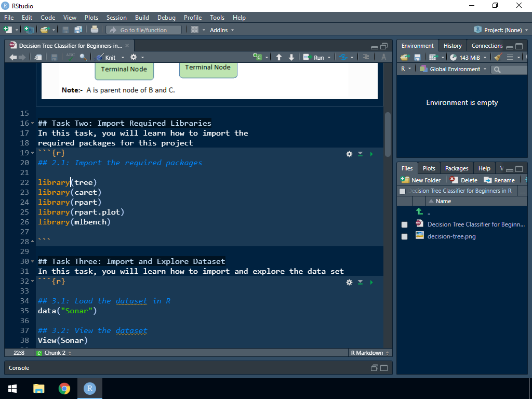Click the editor vertical scrollbar thumb
Viewport: 532px width, 399px height.
(388, 135)
